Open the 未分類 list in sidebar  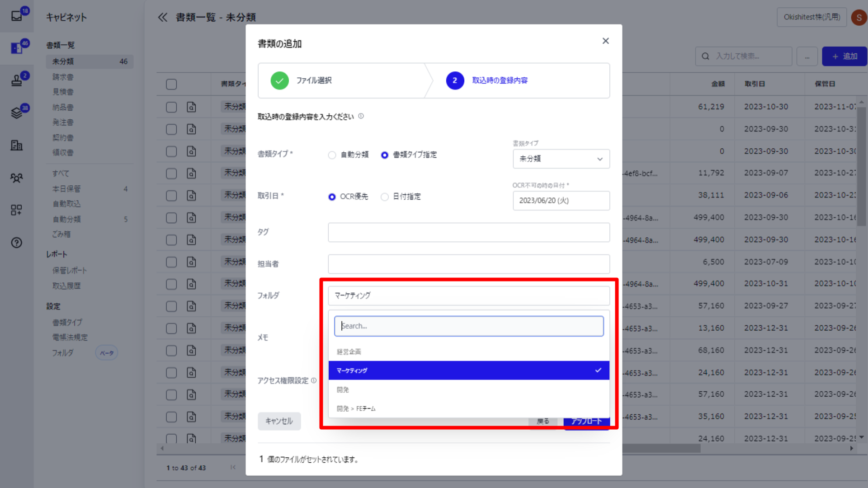(x=90, y=61)
